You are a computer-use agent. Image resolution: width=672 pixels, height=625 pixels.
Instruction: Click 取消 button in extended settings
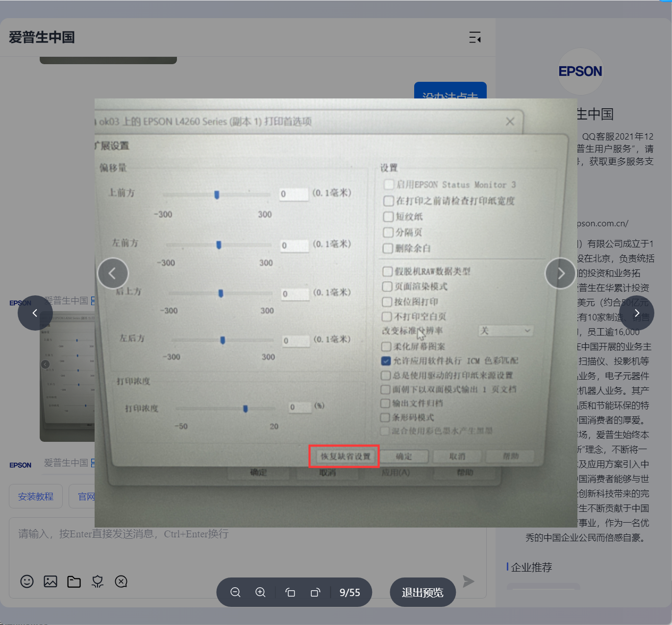[457, 457]
